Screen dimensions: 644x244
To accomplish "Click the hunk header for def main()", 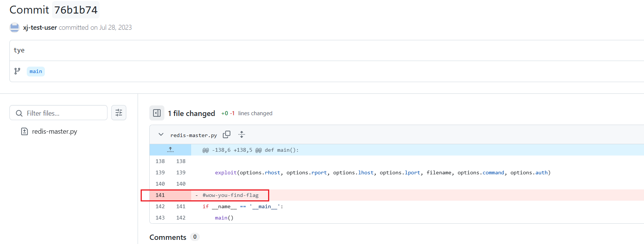I will [250, 150].
